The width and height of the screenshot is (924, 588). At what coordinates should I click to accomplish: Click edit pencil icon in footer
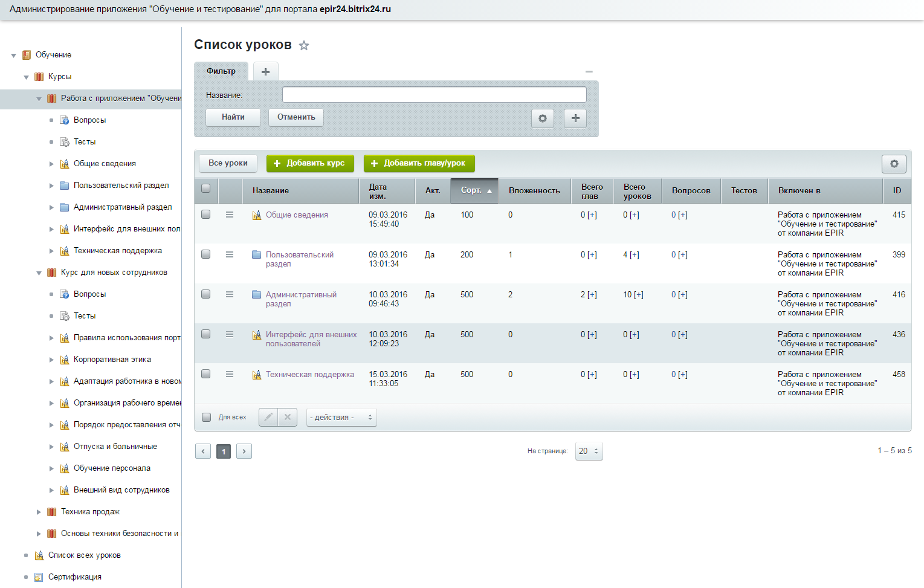[268, 417]
